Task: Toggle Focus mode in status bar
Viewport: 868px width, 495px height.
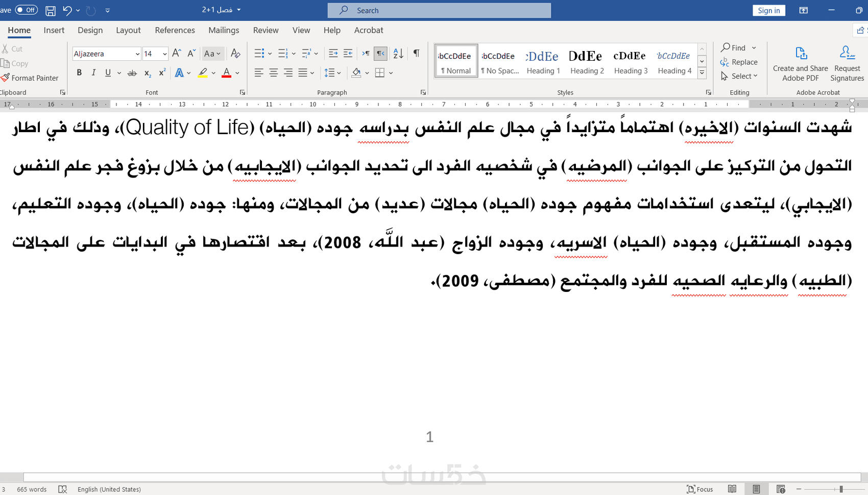Action: (x=700, y=489)
